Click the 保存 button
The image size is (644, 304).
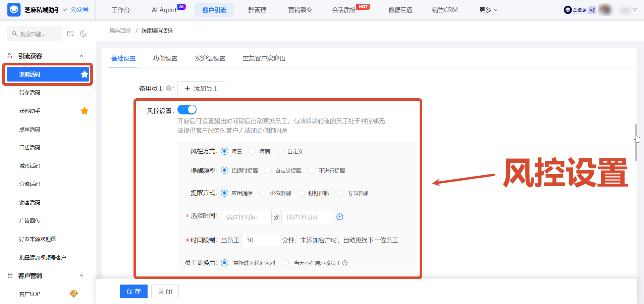point(133,291)
